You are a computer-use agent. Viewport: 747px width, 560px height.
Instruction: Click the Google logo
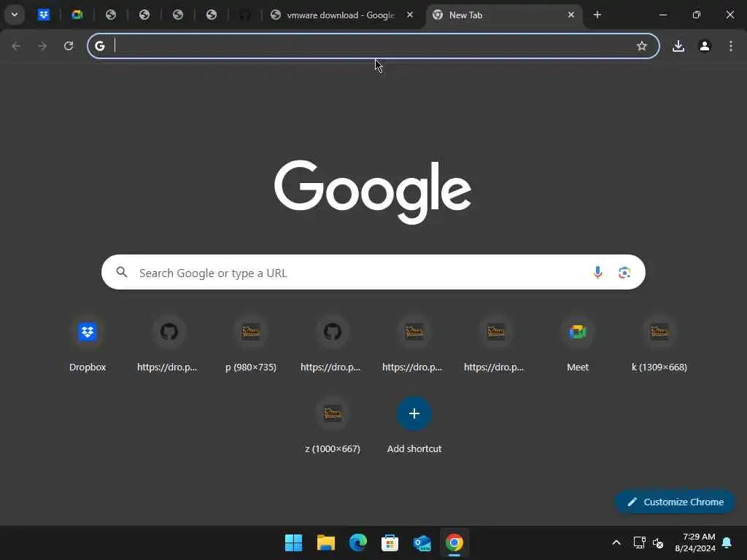pos(373,192)
